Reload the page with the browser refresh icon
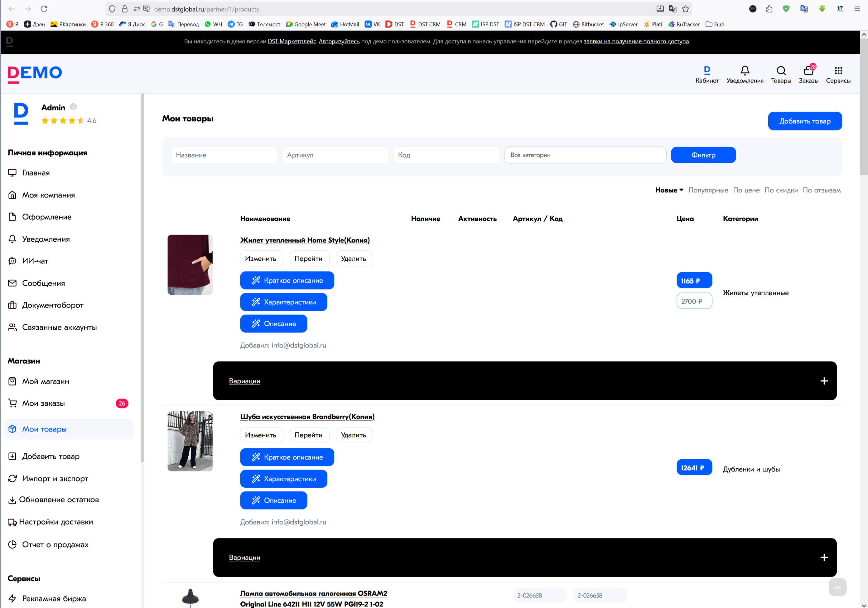Screen dimensions: 868x608 (x=44, y=9)
